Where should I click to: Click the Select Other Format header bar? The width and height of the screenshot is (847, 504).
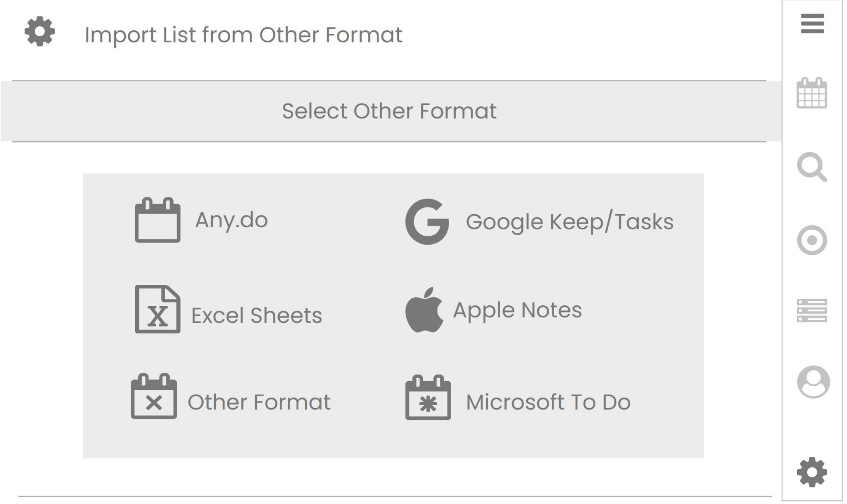391,111
